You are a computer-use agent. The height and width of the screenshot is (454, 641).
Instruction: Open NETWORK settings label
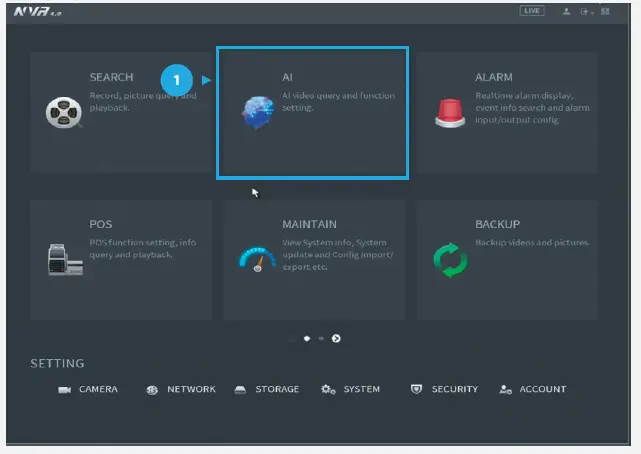click(x=191, y=389)
